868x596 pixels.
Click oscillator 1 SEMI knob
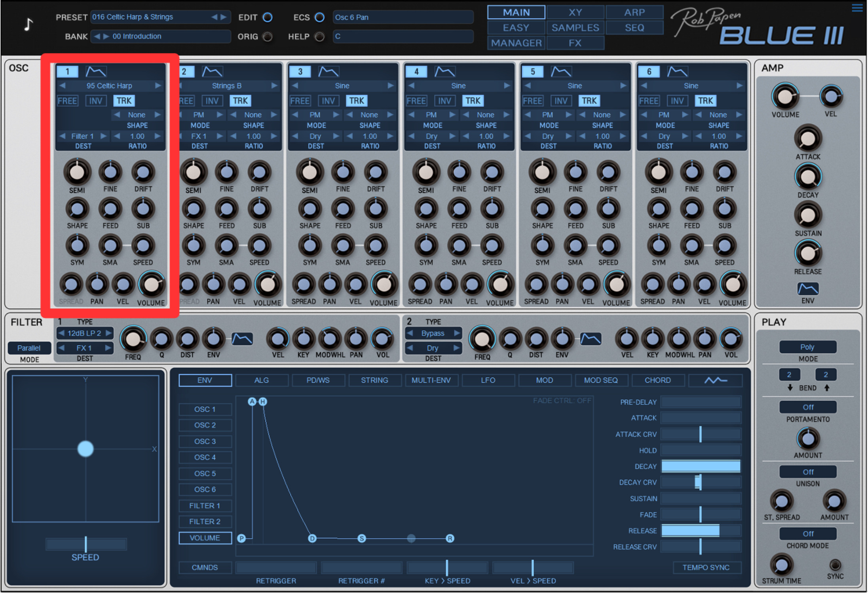click(77, 172)
